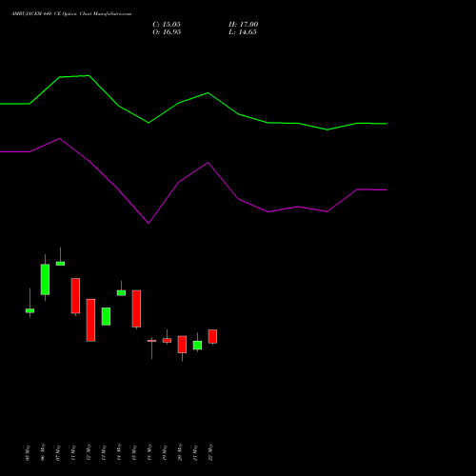Viewport: 476px width, 476px height.
Task: Select the small green candle above 07 May
Action: 60,264
